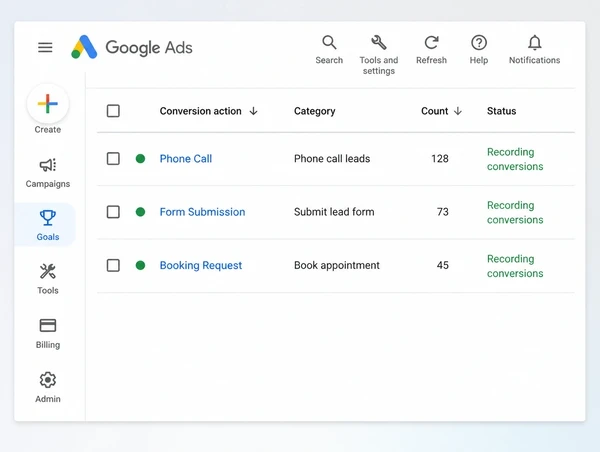Open the Billing card icon
This screenshot has height=452, width=600.
[47, 326]
